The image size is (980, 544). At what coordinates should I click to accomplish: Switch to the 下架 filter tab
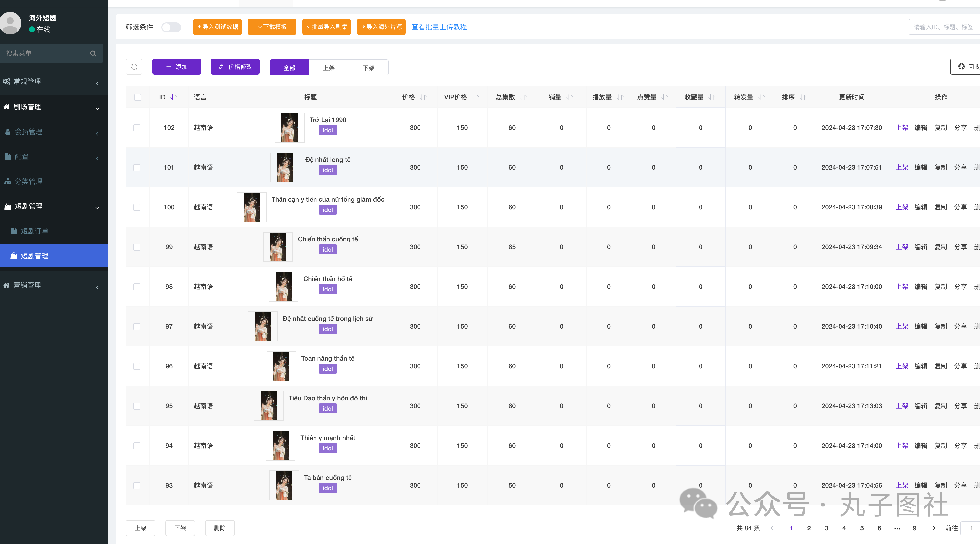click(369, 68)
